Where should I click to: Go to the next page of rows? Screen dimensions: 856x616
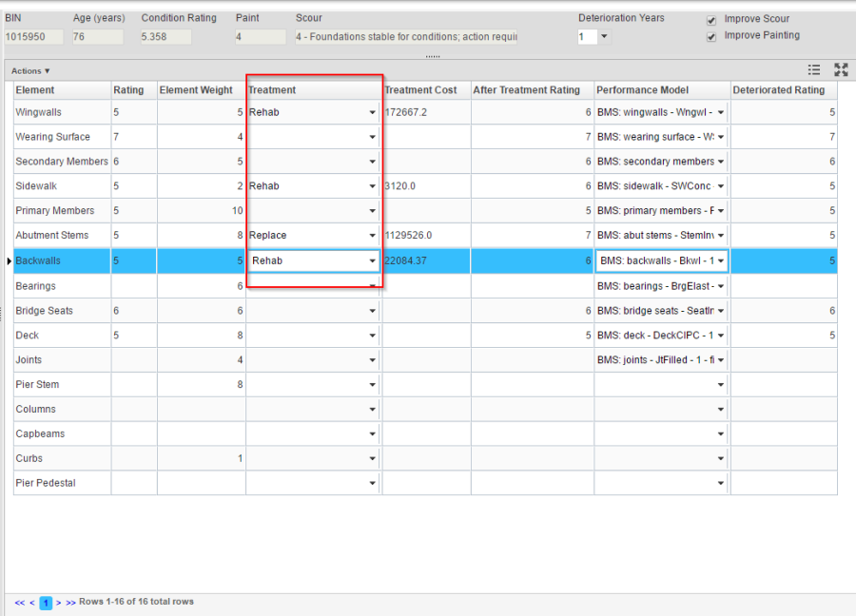pyautogui.click(x=58, y=602)
